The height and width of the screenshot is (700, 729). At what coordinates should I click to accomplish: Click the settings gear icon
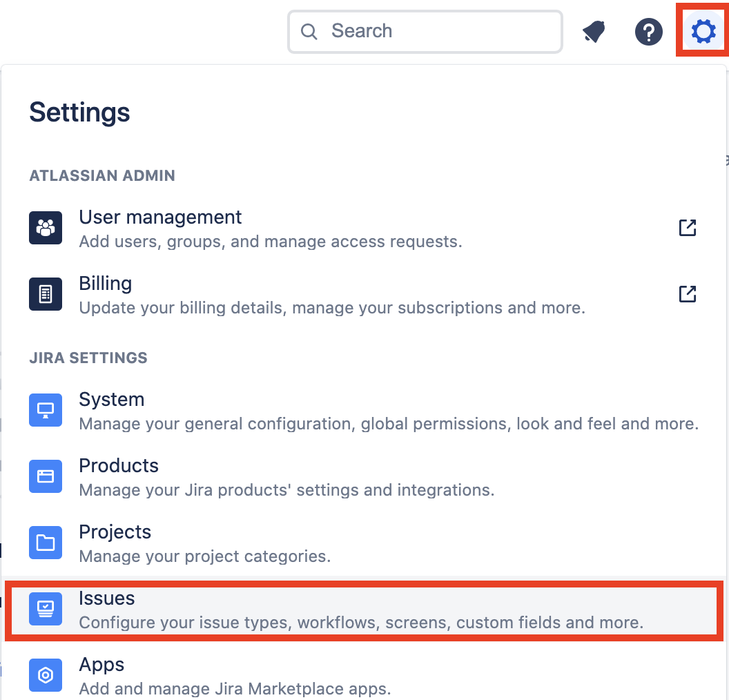click(703, 31)
